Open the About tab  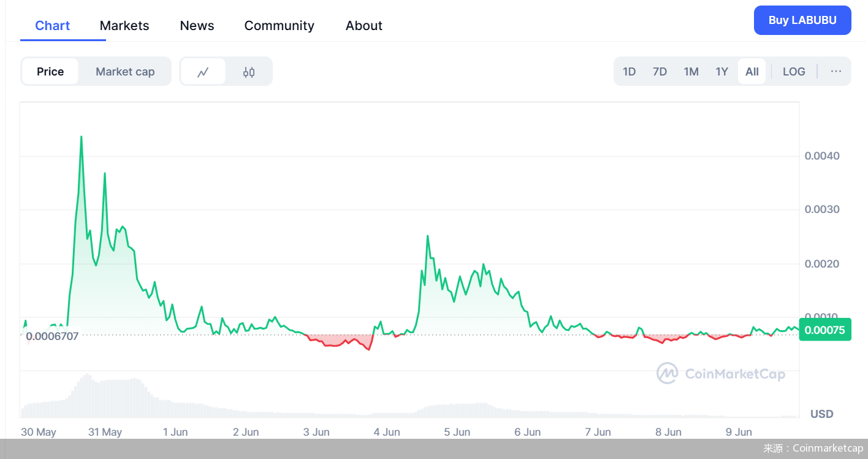[x=364, y=26]
